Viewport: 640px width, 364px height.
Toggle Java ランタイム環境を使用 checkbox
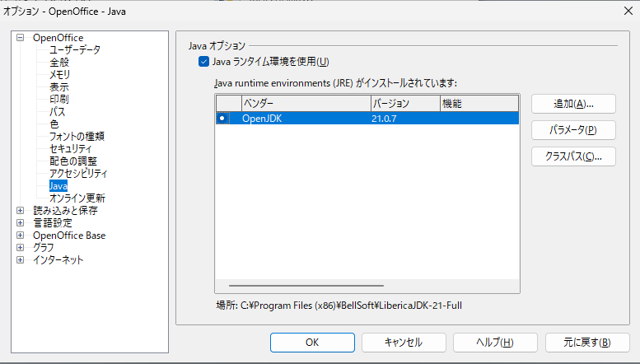(203, 62)
